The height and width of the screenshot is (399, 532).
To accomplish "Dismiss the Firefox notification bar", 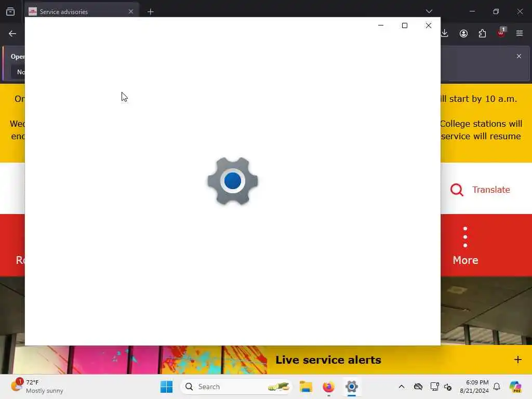I will [519, 56].
